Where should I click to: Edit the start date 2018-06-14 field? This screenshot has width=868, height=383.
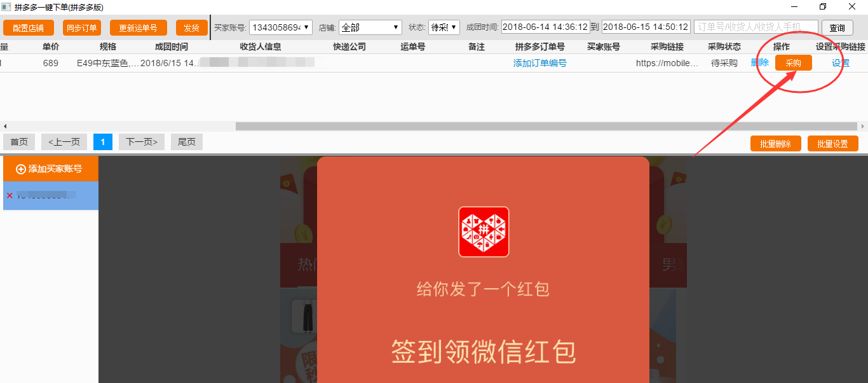click(546, 27)
